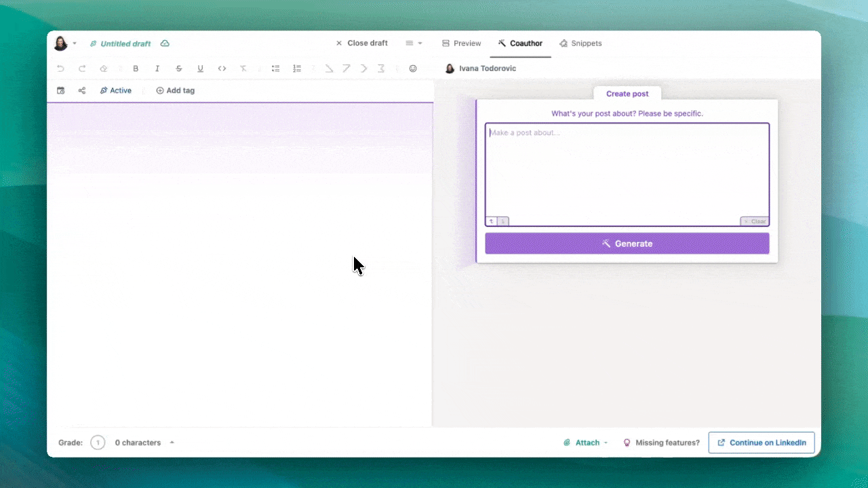The height and width of the screenshot is (488, 868).
Task: Expand the character count details arrow
Action: (x=172, y=443)
